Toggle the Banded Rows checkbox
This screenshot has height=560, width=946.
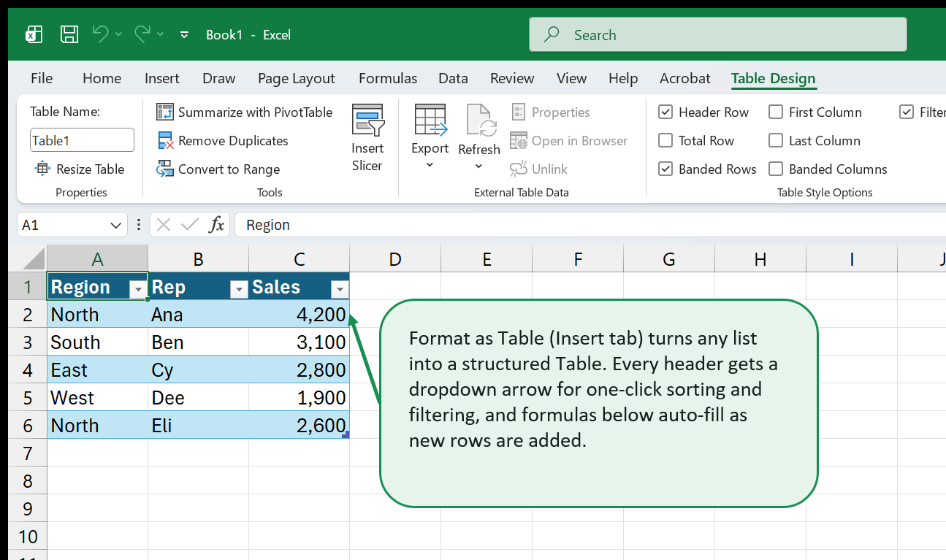point(665,169)
